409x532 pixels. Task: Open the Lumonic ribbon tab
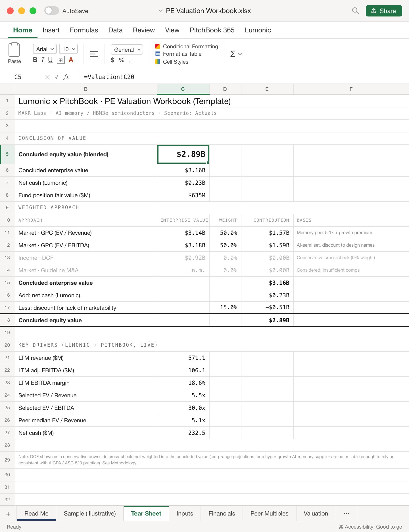pos(258,30)
